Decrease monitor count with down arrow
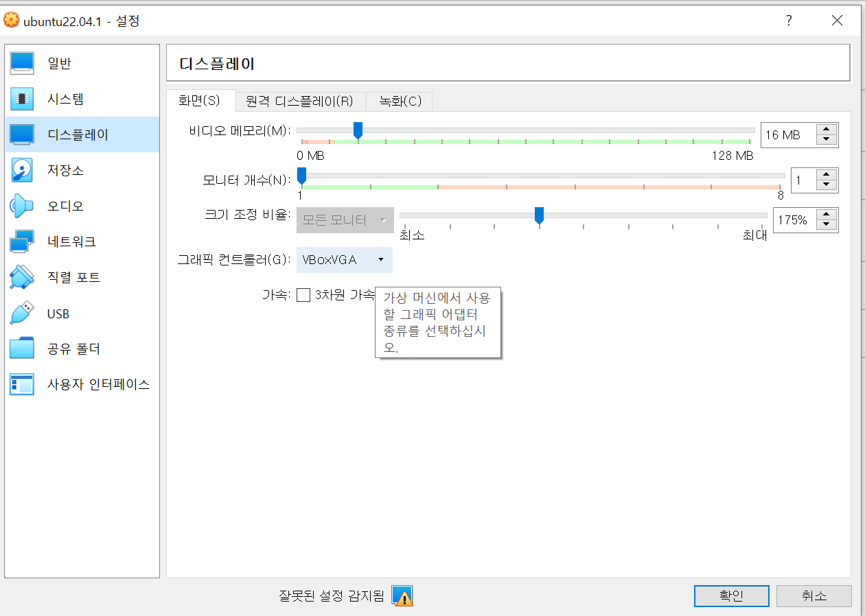 click(x=827, y=186)
